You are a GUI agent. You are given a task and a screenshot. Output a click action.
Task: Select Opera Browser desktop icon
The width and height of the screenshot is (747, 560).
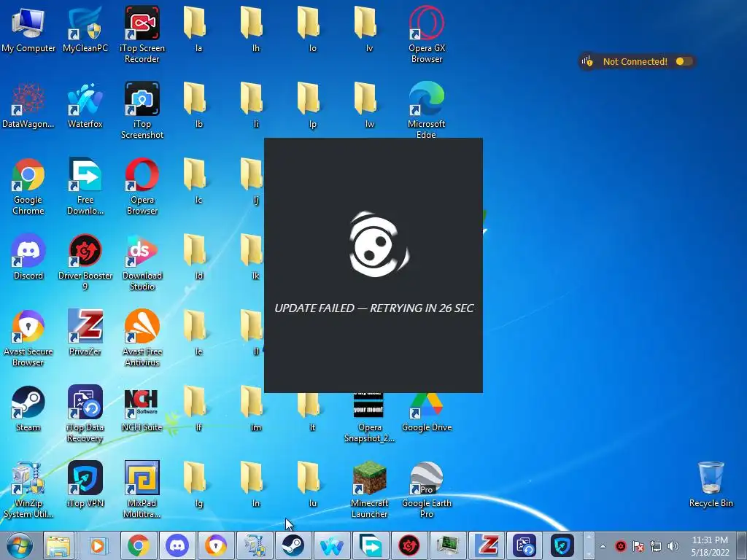(x=142, y=186)
